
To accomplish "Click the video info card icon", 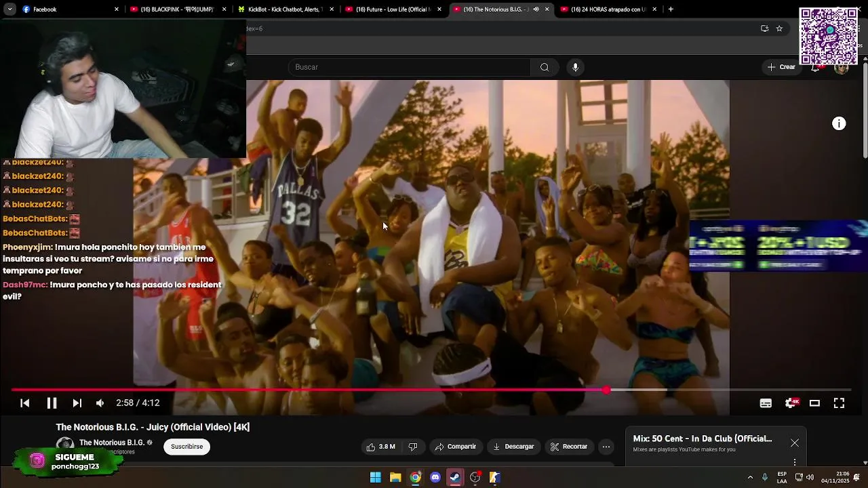I will point(839,123).
